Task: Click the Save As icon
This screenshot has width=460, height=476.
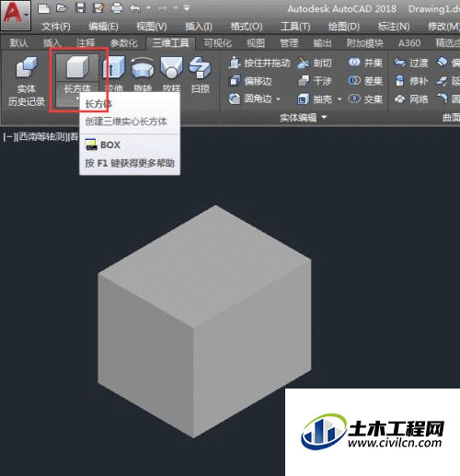Action: click(98, 8)
